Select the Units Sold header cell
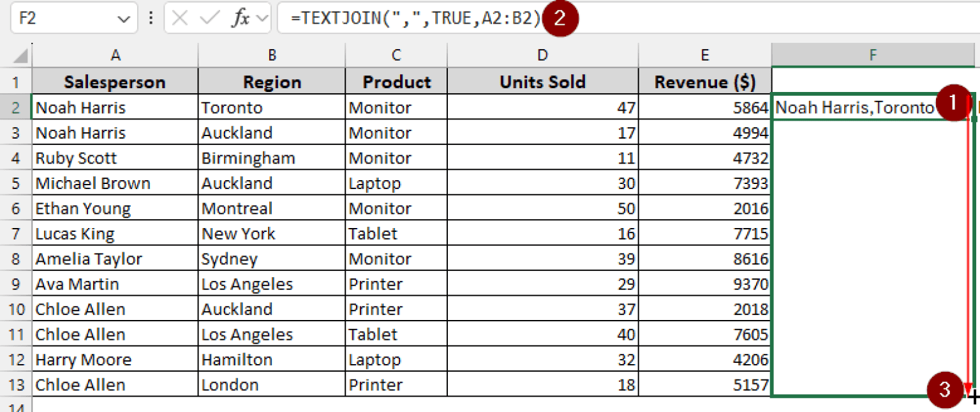 point(542,82)
